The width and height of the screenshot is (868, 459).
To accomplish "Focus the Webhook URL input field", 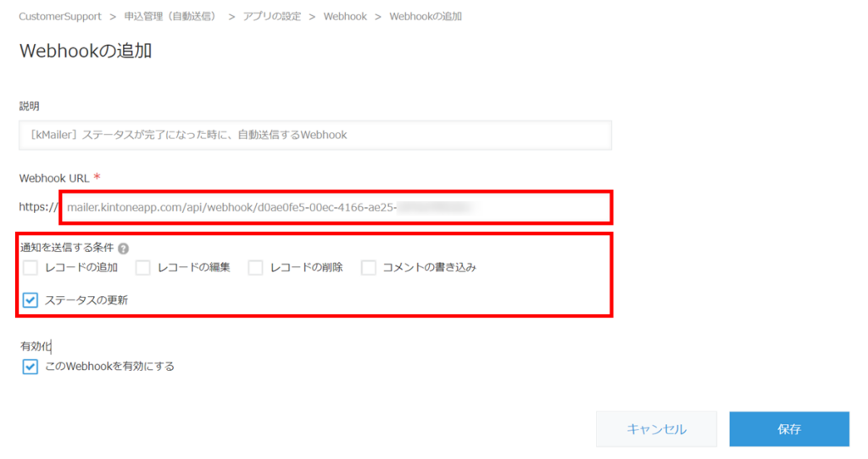I will pyautogui.click(x=336, y=208).
